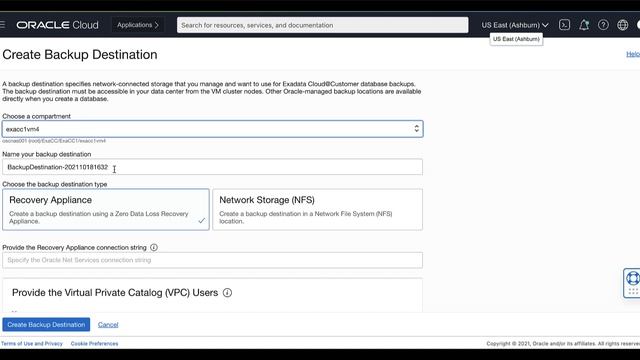Click the Create Backup Destination page heading
Image resolution: width=640 pixels, height=360 pixels.
click(80, 54)
